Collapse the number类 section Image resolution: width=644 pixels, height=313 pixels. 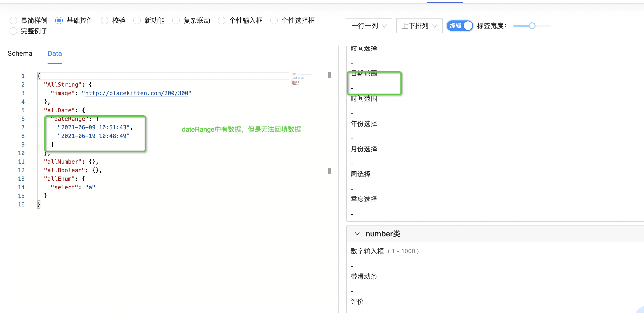(x=357, y=234)
